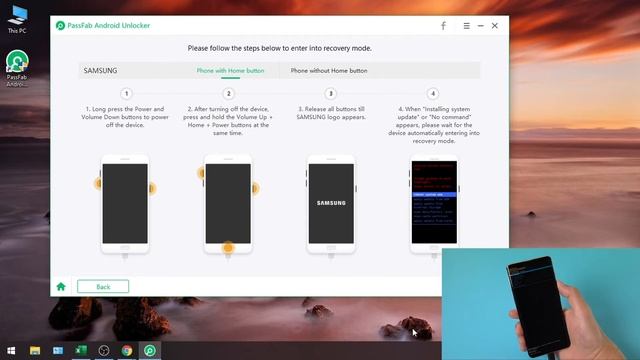The height and width of the screenshot is (360, 640).
Task: Click the step 4 Installing system update text
Action: point(434,125)
